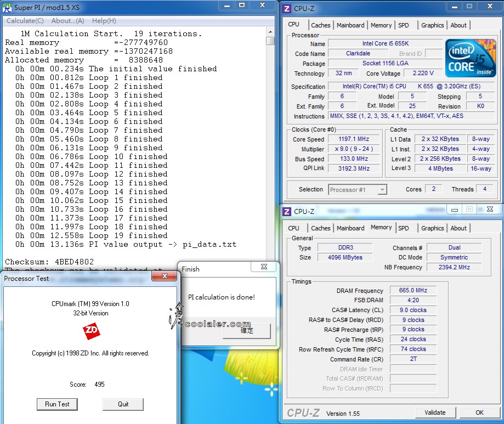This screenshot has width=504, height=424.
Task: Click the memory Size value 4096 MBytes
Action: (x=345, y=257)
